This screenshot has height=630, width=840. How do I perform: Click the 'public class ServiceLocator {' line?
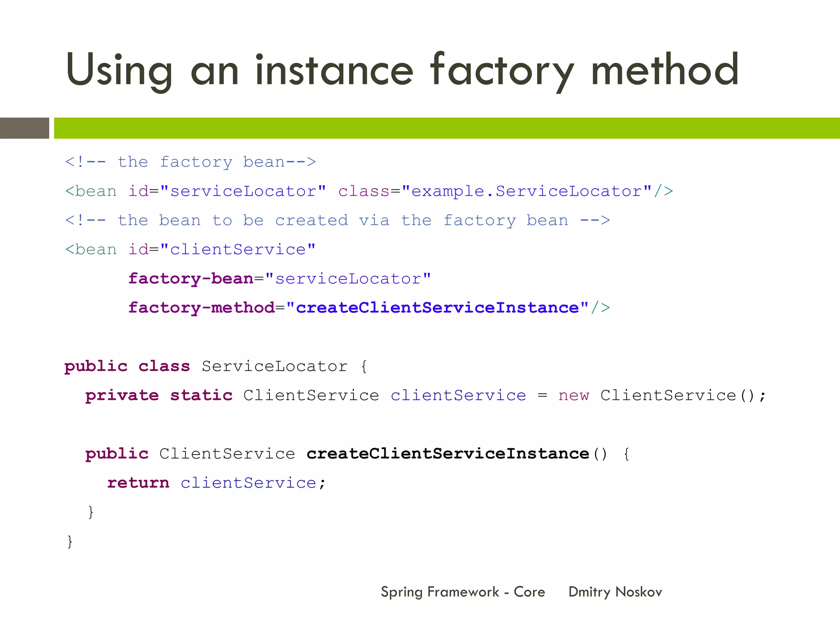pyautogui.click(x=216, y=366)
